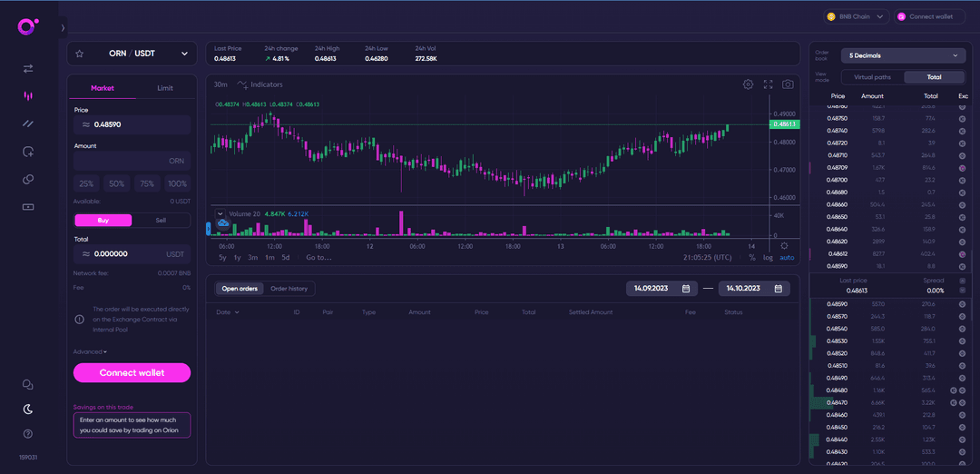Toggle percent scale on the chart

coord(752,257)
